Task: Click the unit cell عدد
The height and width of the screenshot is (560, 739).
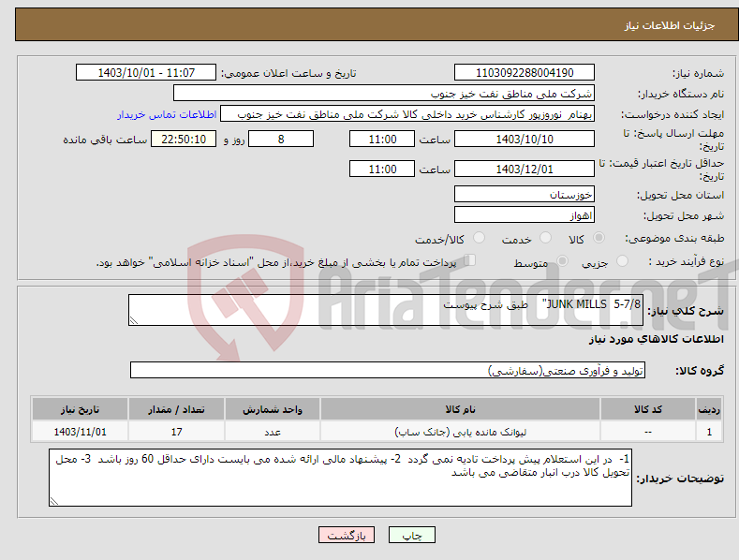Action: [x=272, y=432]
